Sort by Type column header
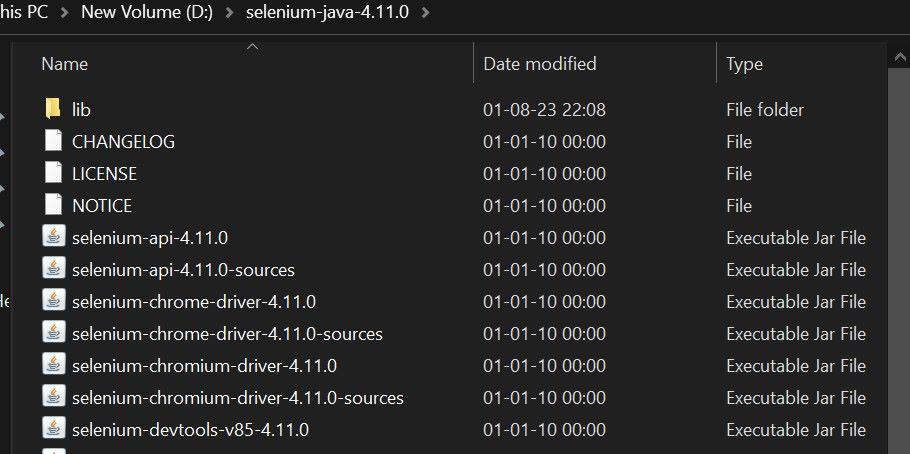This screenshot has width=910, height=454. click(x=744, y=64)
